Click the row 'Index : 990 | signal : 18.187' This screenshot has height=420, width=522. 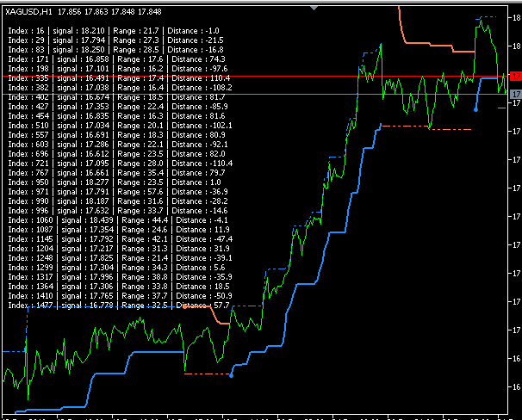pos(118,201)
